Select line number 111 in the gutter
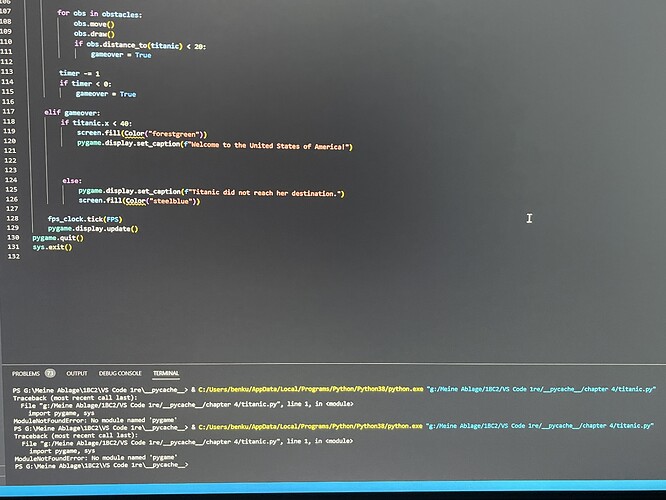The height and width of the screenshot is (500, 666). (6, 51)
